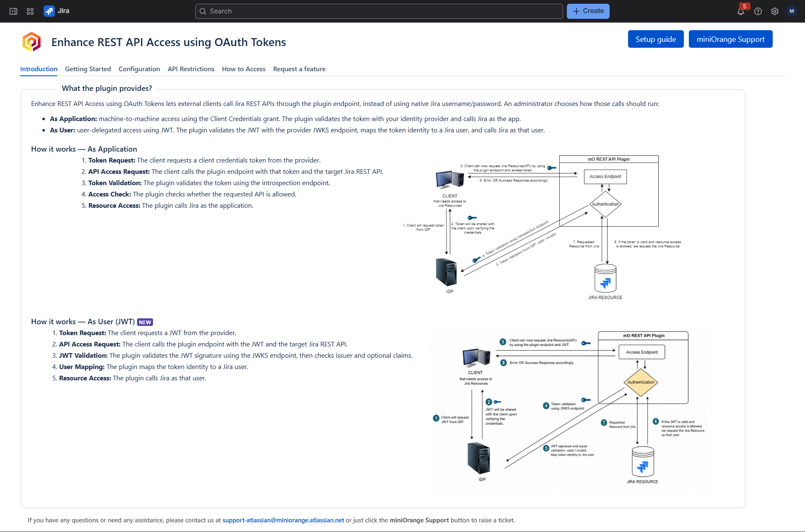Select the Introduction tab
The width and height of the screenshot is (805, 532).
(39, 69)
